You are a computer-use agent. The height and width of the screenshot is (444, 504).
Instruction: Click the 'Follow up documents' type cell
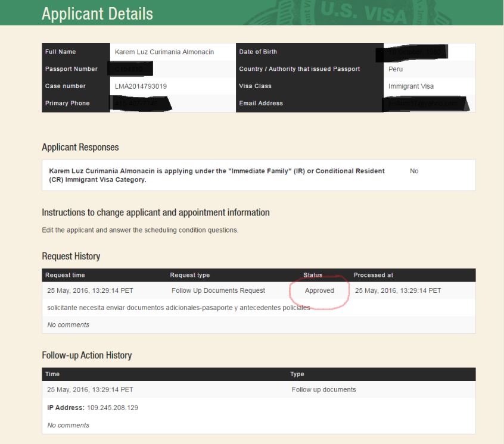click(x=323, y=389)
